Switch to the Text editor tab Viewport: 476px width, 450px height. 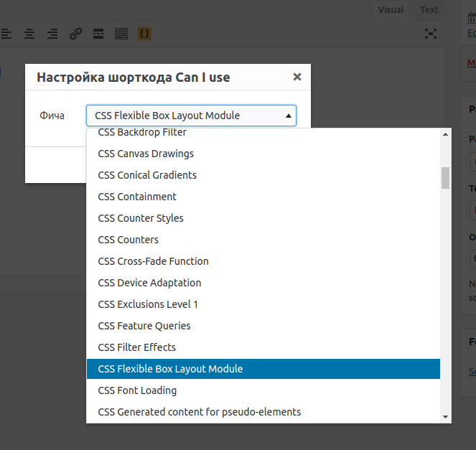click(429, 9)
